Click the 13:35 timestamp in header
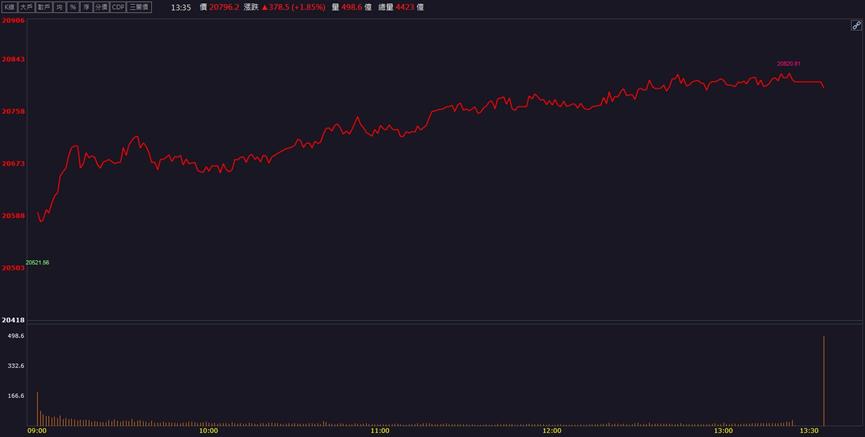Image resolution: width=865 pixels, height=437 pixels. (x=181, y=8)
